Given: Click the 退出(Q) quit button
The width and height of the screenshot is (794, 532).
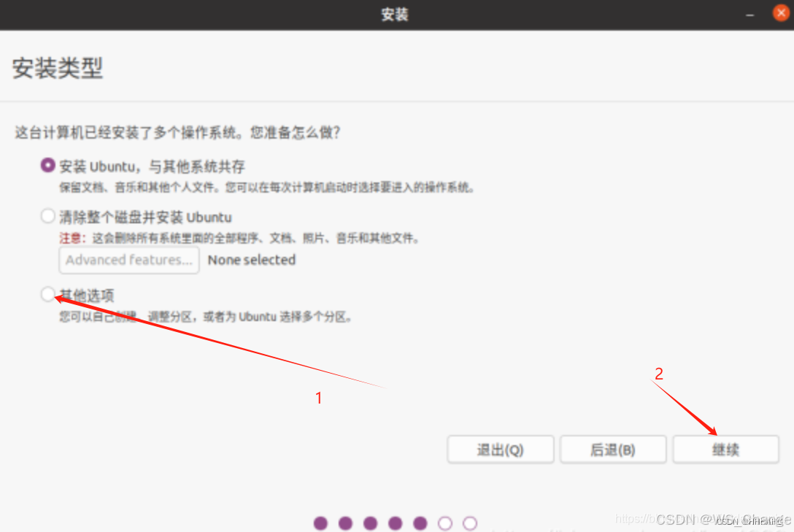Looking at the screenshot, I should [x=501, y=450].
